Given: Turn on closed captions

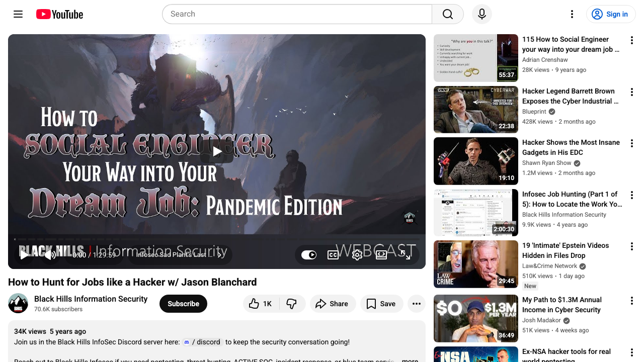Looking at the screenshot, I should pos(333,255).
